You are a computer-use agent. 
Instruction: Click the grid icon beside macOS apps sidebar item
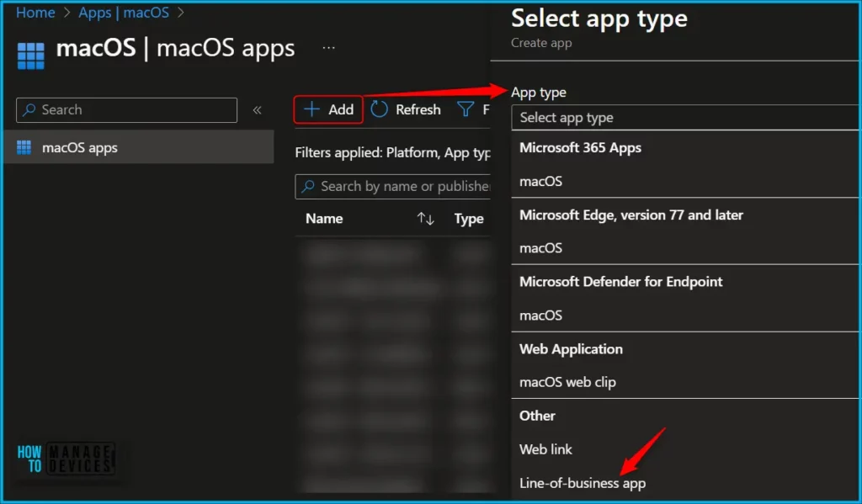coord(24,147)
